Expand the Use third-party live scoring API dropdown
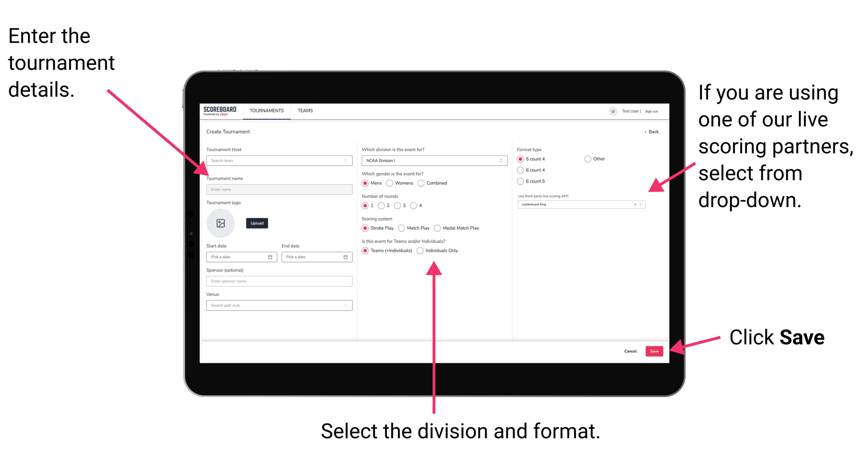The height and width of the screenshot is (467, 868). pos(642,204)
